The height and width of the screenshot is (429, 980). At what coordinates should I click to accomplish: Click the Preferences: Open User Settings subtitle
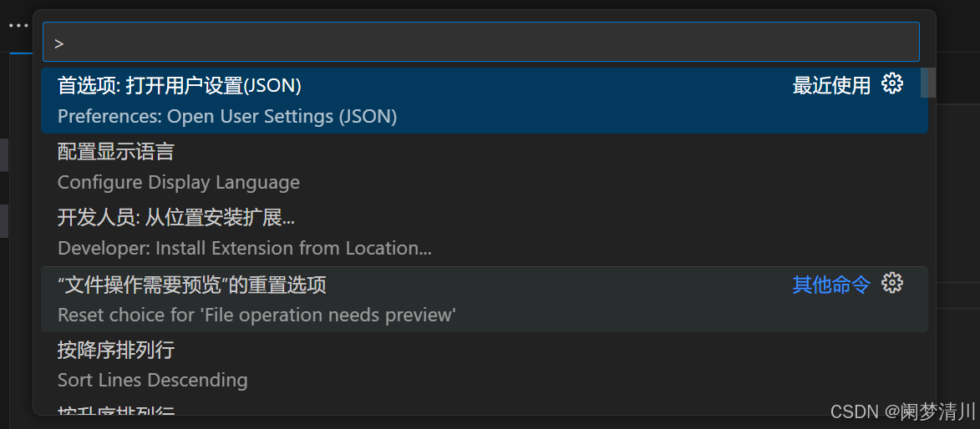(227, 117)
